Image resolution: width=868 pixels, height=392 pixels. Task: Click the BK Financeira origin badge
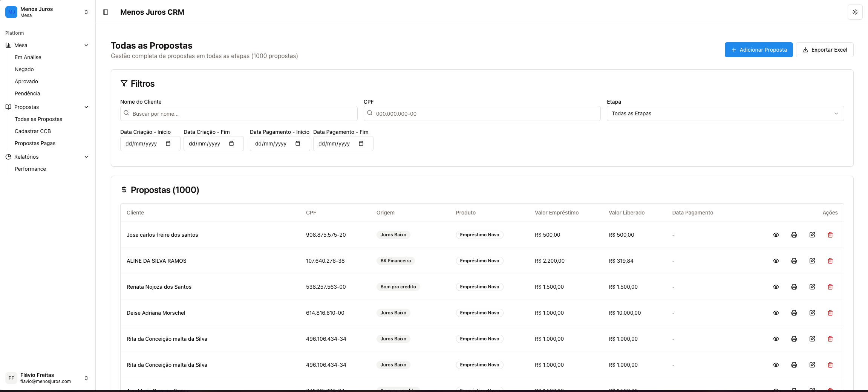[396, 261]
